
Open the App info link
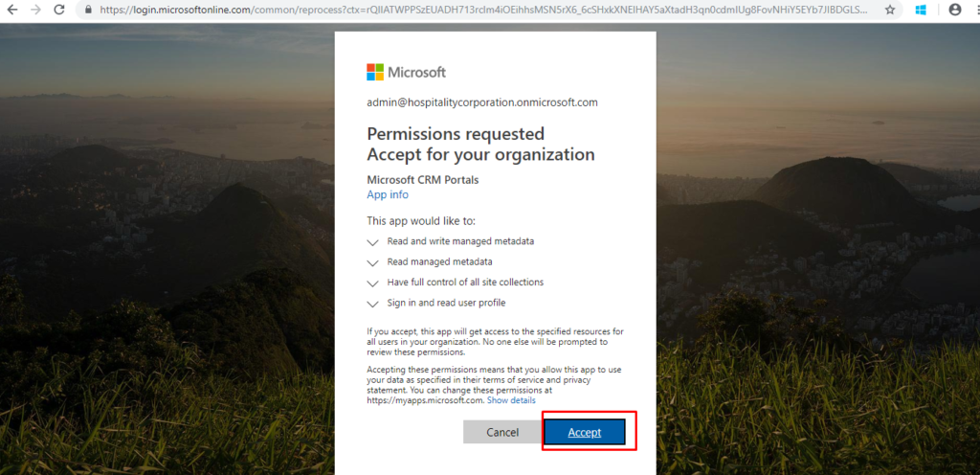[388, 194]
